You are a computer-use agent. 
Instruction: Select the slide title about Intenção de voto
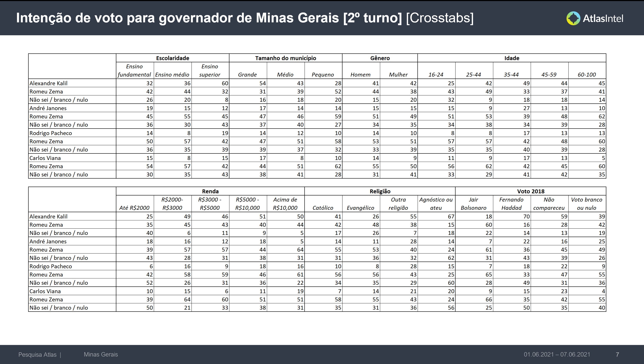click(244, 18)
